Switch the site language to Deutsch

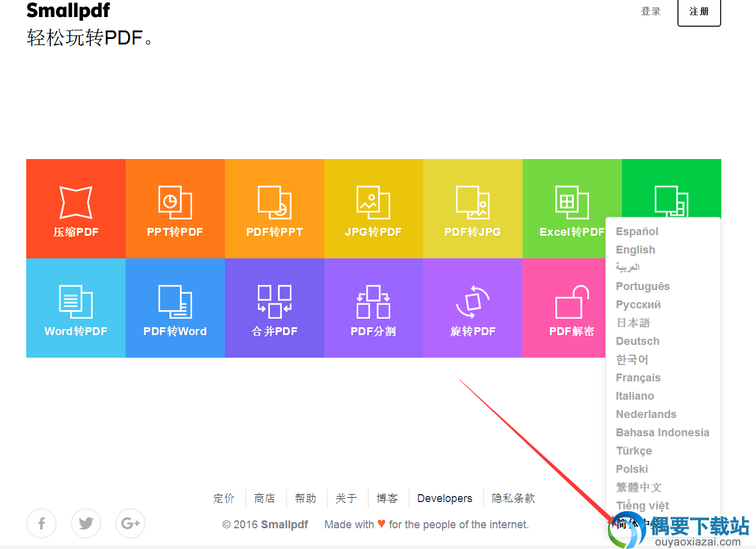pyautogui.click(x=638, y=341)
